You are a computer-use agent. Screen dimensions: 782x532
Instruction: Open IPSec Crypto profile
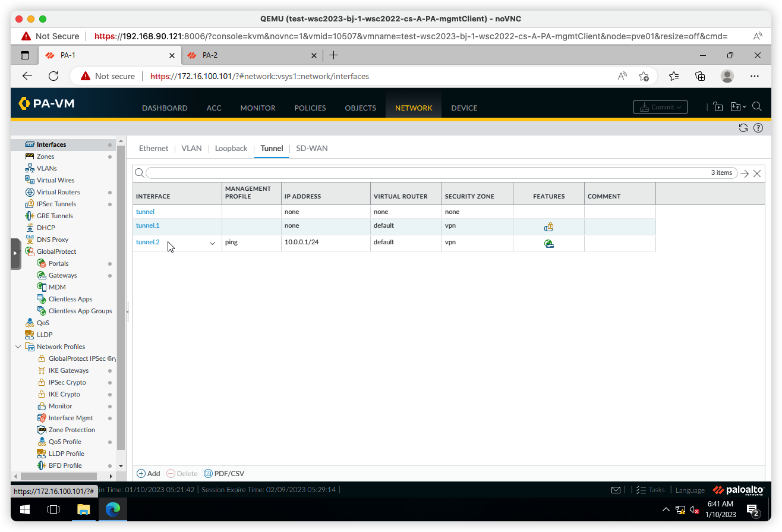(67, 382)
